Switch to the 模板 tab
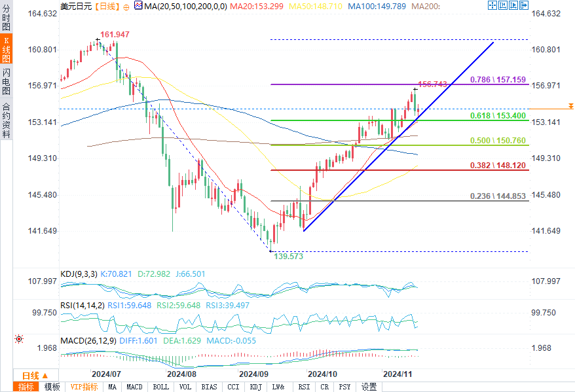This screenshot has height=392, width=575. click(x=52, y=387)
